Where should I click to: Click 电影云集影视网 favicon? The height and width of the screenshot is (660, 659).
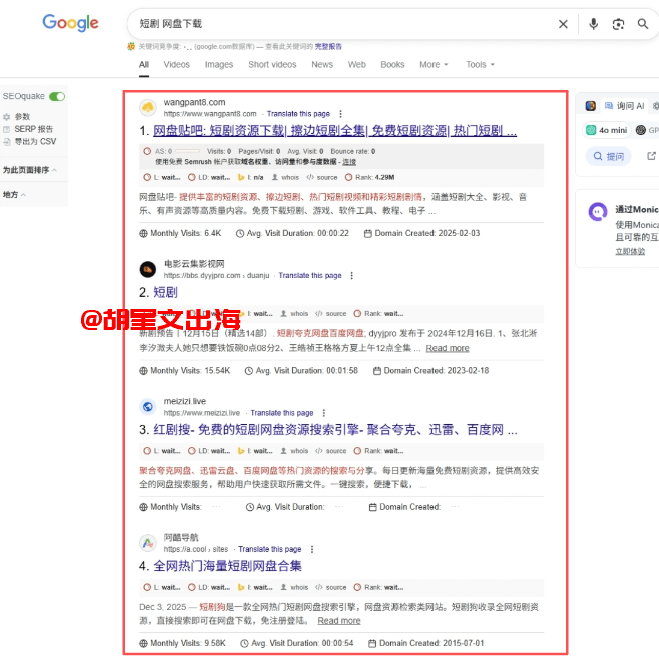(x=148, y=269)
